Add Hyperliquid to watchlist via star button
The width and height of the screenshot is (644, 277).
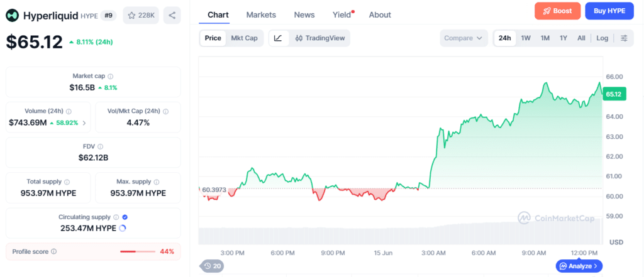[x=141, y=16]
